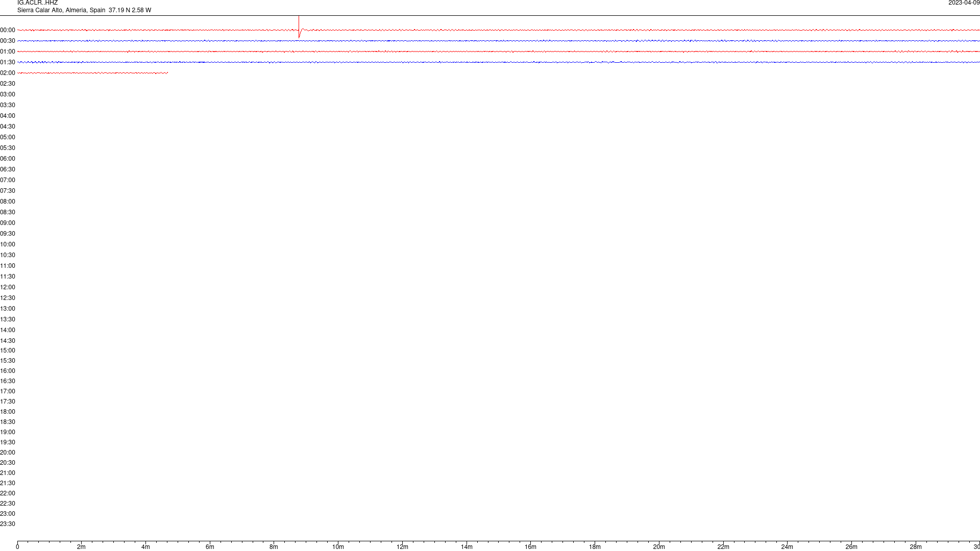Click the IG.ACLR..HHZ station code title

pos(37,3)
